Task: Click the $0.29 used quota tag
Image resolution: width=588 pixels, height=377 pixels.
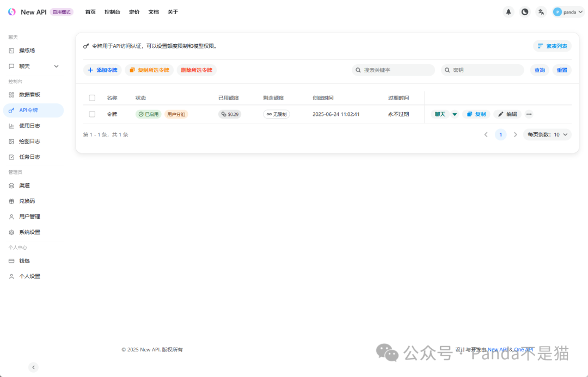Action: coord(230,114)
